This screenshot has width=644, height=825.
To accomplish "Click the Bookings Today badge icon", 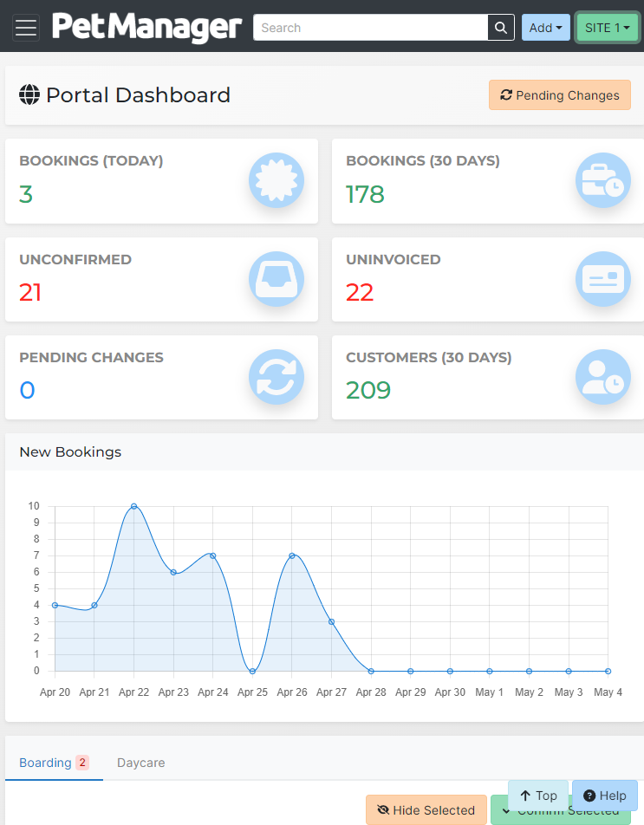I will pyautogui.click(x=276, y=181).
